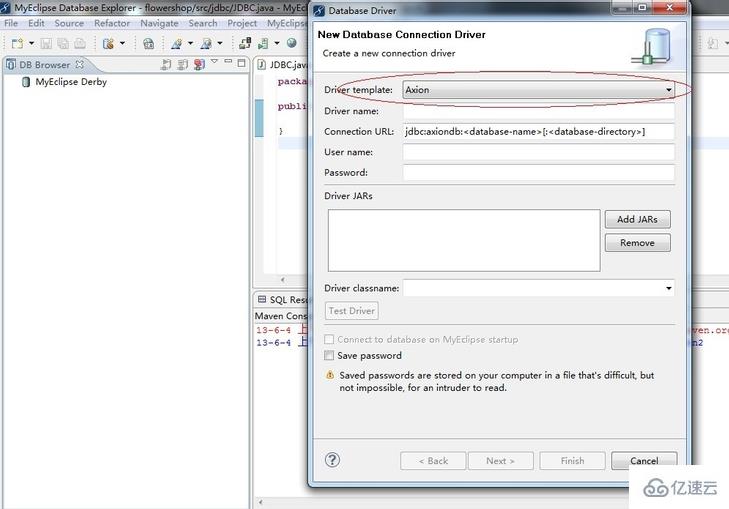Open the Edit menu
Viewport: 729px width, 509px height.
[36, 23]
